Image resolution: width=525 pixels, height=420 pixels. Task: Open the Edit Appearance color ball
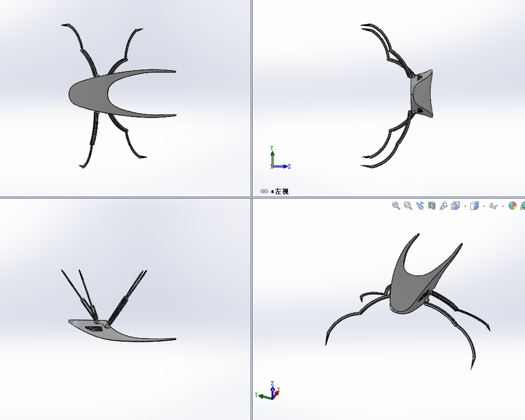point(513,206)
